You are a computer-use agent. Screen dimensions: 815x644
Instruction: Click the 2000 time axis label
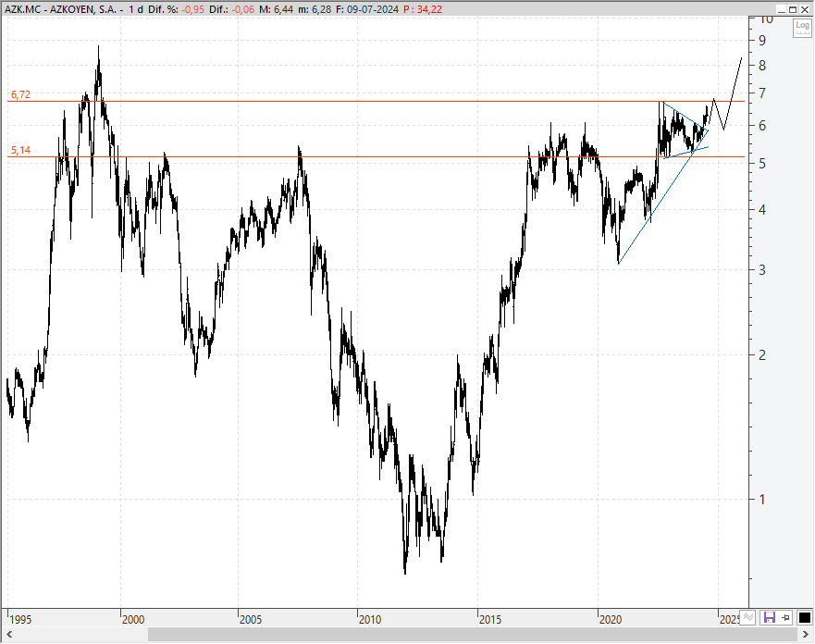(133, 620)
